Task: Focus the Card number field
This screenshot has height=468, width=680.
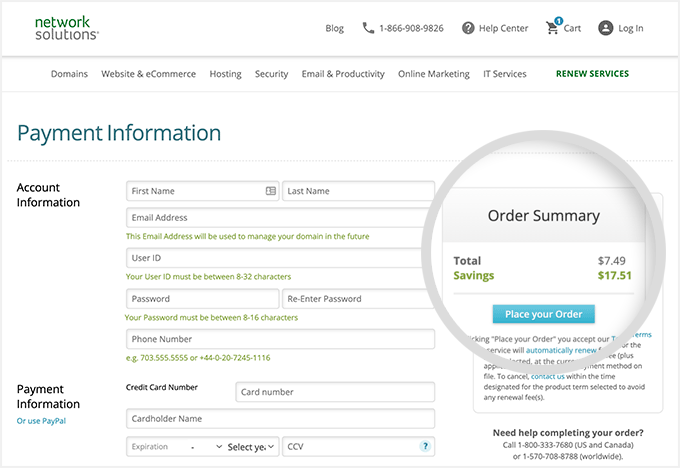Action: click(335, 392)
